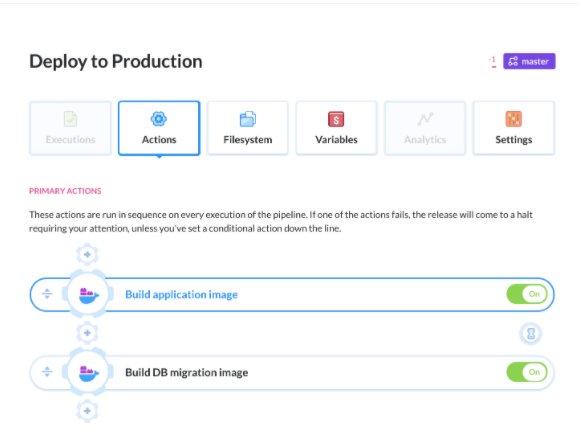Turn off the Build DB migration image switch
This screenshot has height=430, width=580.
coord(527,372)
